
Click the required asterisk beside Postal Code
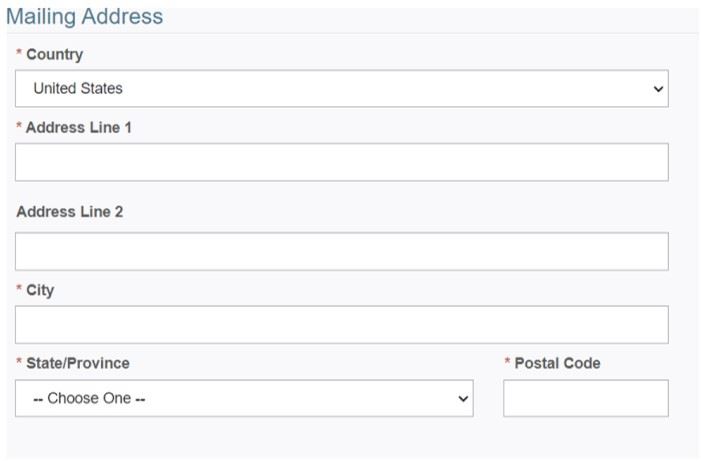tap(507, 363)
